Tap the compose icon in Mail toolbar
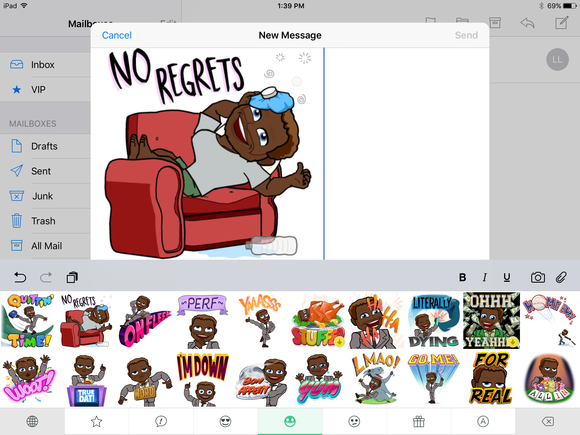580x435 pixels. coord(562,23)
